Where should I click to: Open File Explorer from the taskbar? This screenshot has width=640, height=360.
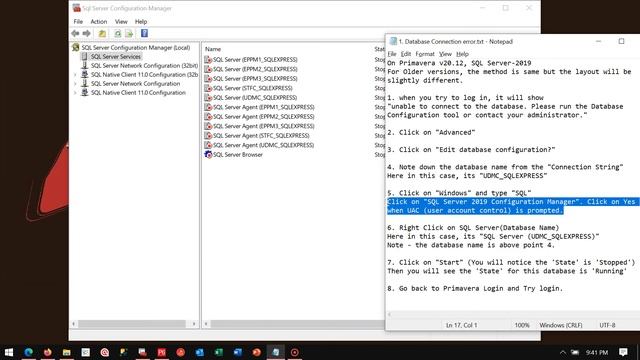(67, 352)
